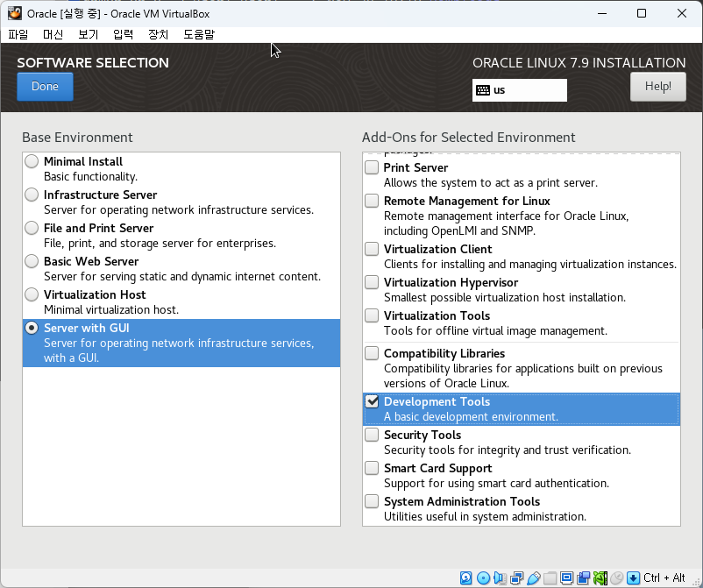The image size is (703, 588).
Task: Select Infrastructure Server radio button
Action: (32, 195)
